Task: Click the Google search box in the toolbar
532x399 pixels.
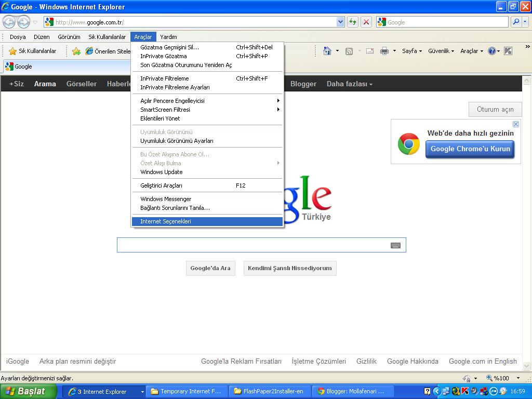Action: coord(443,22)
